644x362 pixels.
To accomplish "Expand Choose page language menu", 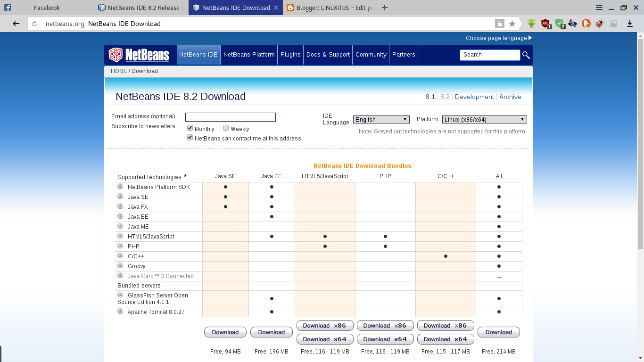I will point(499,38).
